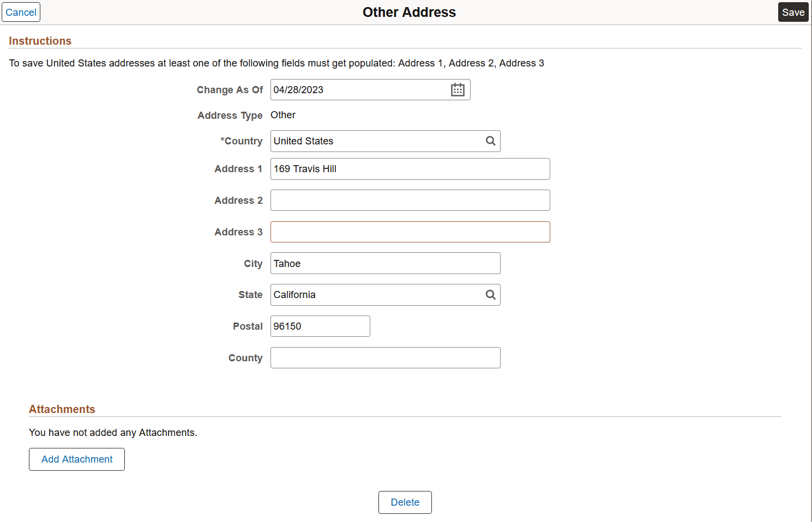812x522 pixels.
Task: Click the Cancel button
Action: point(21,11)
